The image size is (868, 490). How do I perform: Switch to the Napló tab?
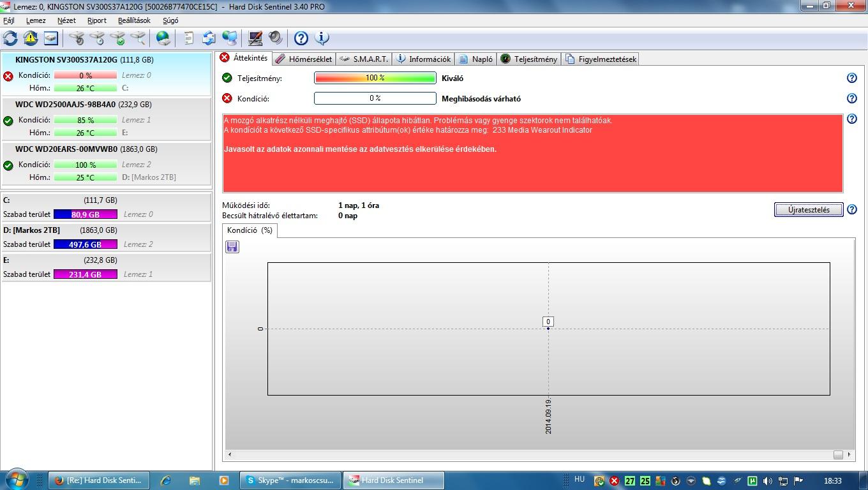click(x=475, y=59)
